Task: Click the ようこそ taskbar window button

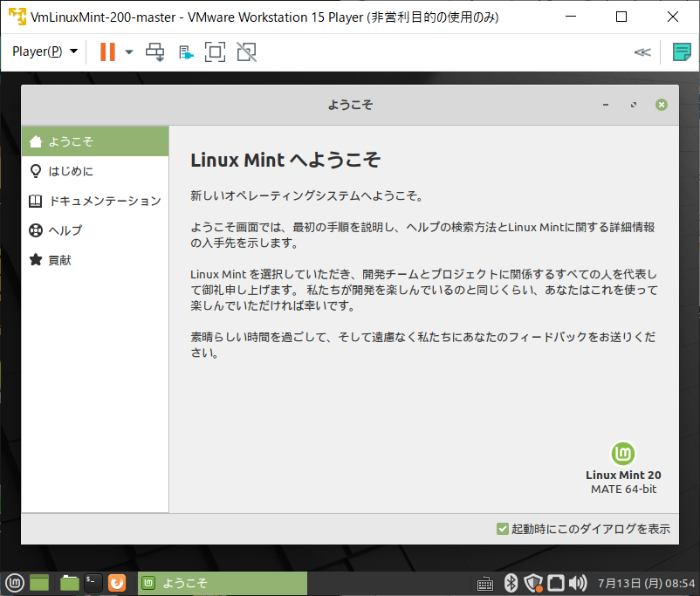Action: point(223,583)
